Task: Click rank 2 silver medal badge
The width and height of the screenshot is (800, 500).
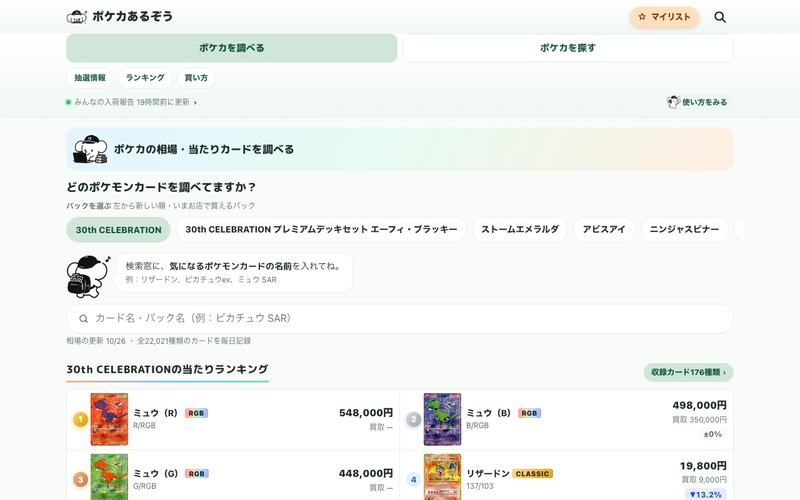Action: click(x=413, y=419)
